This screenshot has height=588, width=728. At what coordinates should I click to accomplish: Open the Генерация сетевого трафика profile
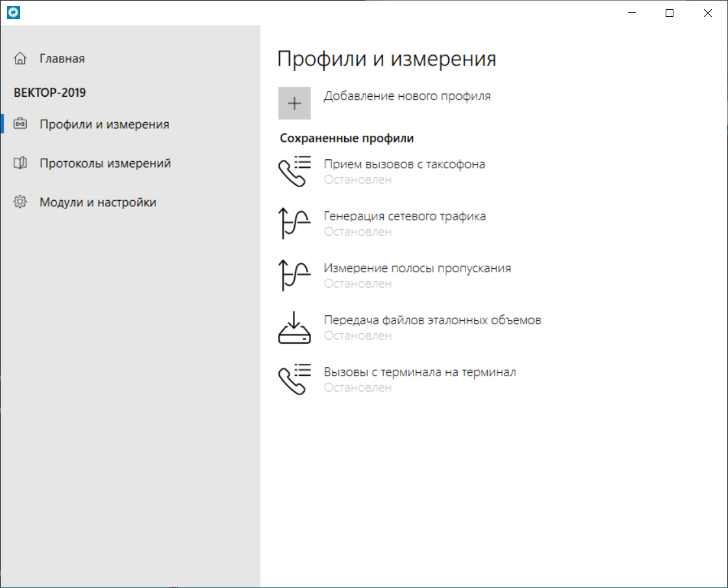[405, 216]
